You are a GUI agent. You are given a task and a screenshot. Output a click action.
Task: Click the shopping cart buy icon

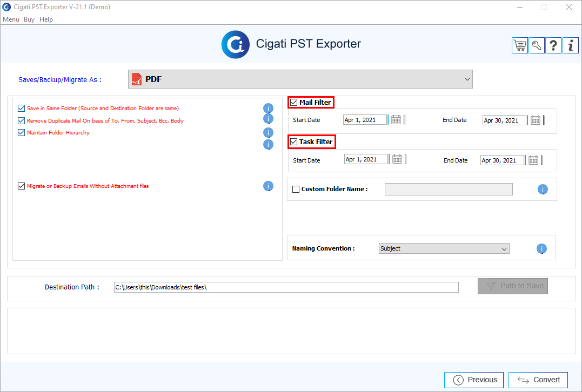(x=520, y=45)
